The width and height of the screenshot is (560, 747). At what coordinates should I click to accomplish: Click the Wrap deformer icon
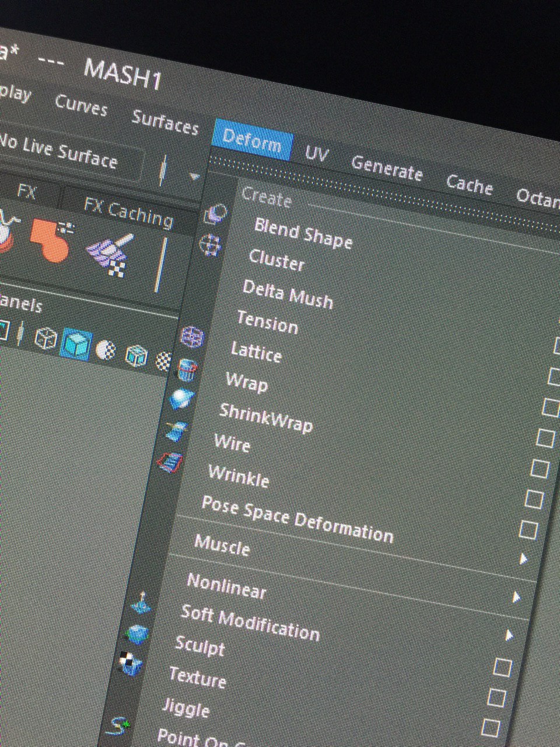(x=187, y=369)
